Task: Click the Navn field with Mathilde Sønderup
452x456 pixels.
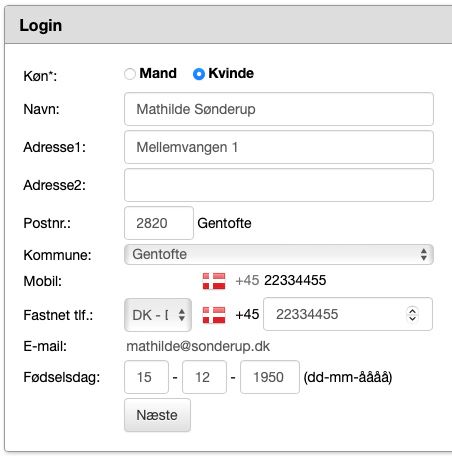Action: (279, 109)
